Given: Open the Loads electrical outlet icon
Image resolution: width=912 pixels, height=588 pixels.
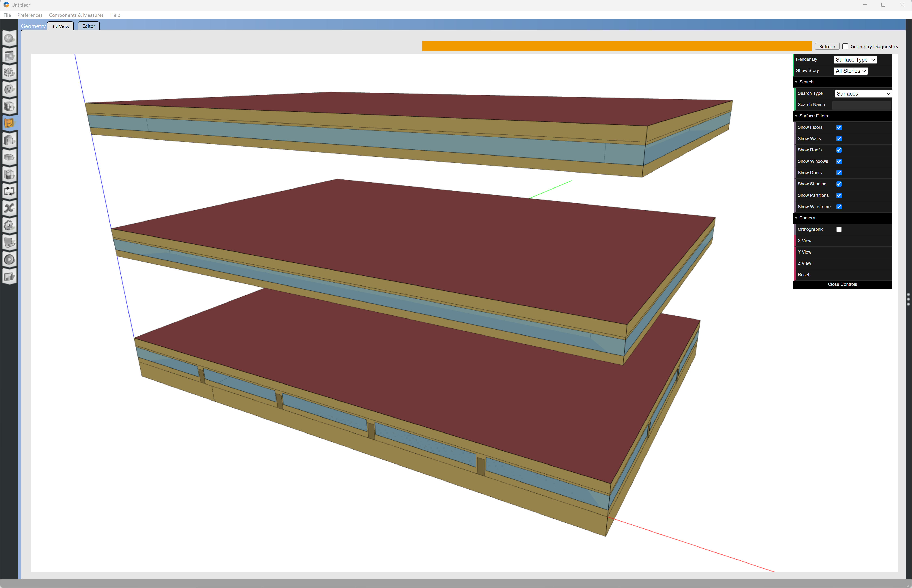Looking at the screenshot, I should (x=9, y=89).
